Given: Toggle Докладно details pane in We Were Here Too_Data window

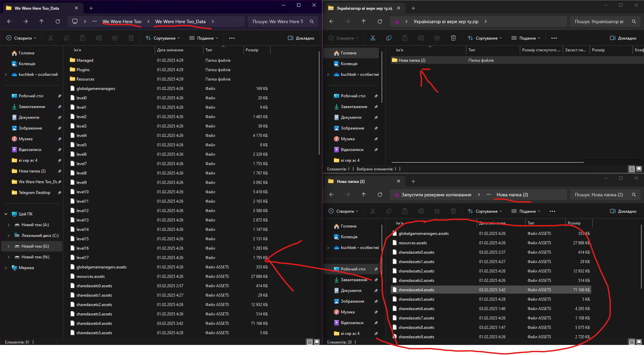Looking at the screenshot, I should pos(301,38).
